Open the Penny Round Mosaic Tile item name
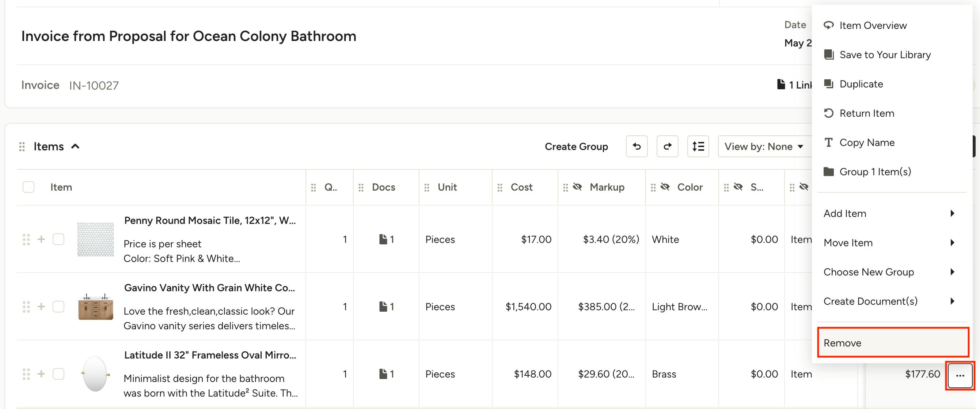Image resolution: width=980 pixels, height=409 pixels. [210, 221]
